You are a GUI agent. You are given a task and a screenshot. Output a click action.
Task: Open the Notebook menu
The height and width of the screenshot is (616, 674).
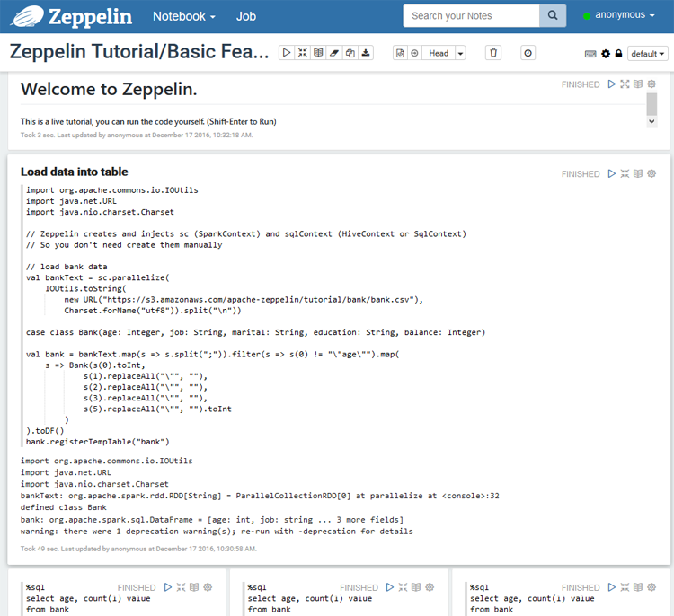point(183,16)
